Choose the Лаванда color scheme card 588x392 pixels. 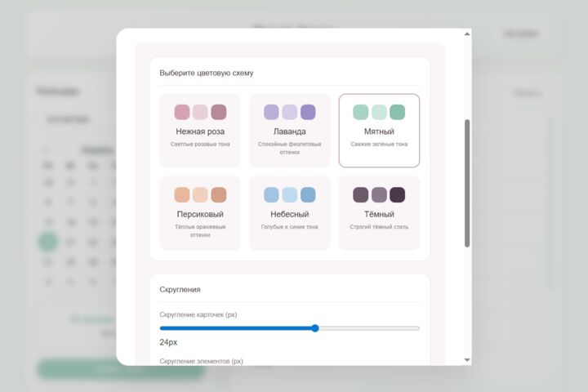(289, 130)
